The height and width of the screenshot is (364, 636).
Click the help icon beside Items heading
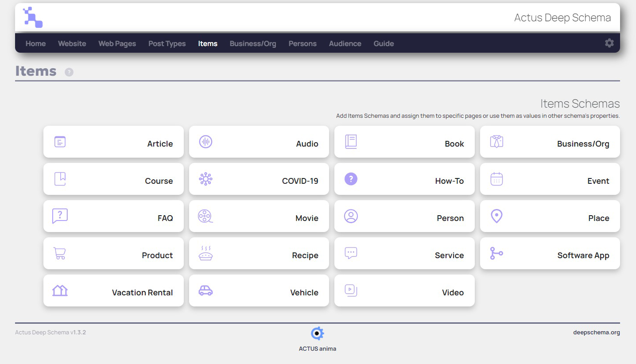point(69,72)
